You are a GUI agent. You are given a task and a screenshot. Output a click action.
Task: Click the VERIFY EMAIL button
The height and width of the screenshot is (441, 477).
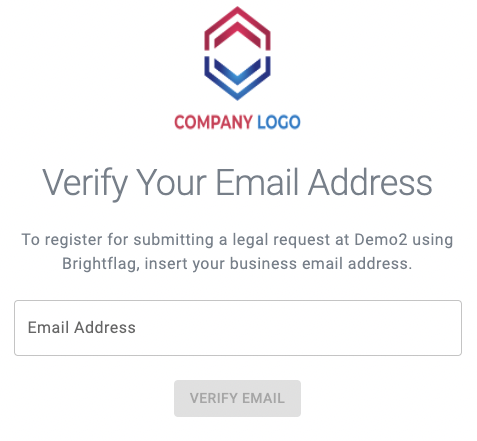pos(237,398)
